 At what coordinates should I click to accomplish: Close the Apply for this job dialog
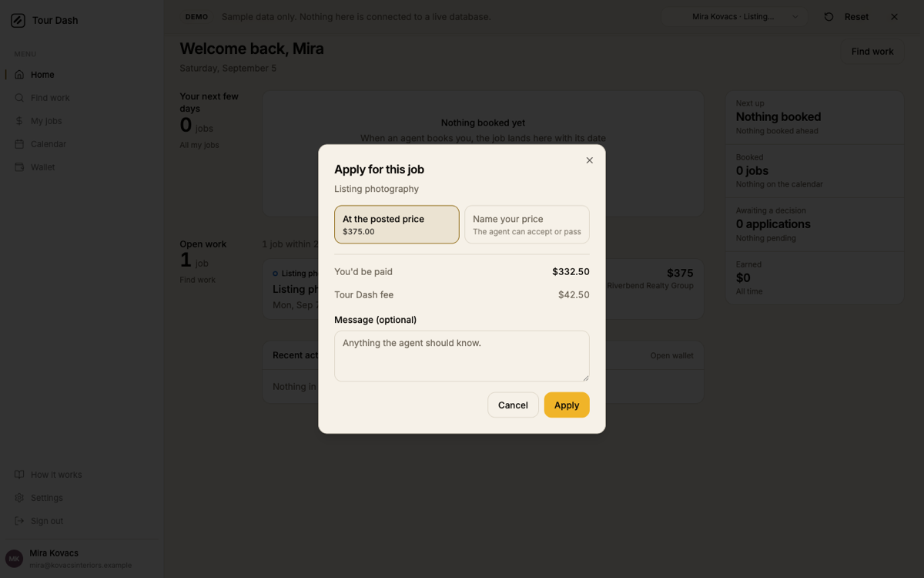[x=590, y=160]
